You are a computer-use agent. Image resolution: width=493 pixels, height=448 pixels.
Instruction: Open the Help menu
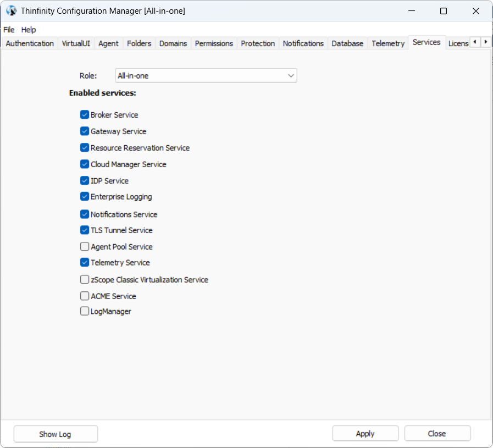[x=28, y=30]
